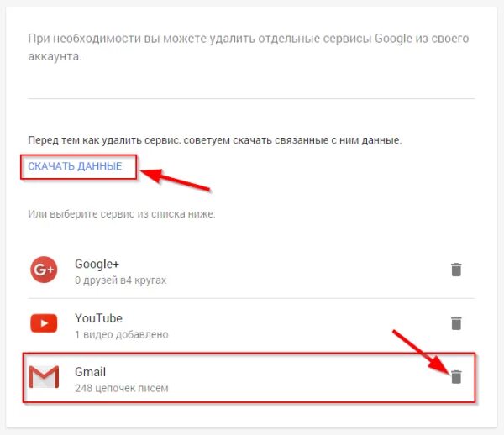Viewport: 504px width, 435px height.
Task: Click the 'При необходимости вы можете удалить' paragraph
Action: click(x=248, y=47)
